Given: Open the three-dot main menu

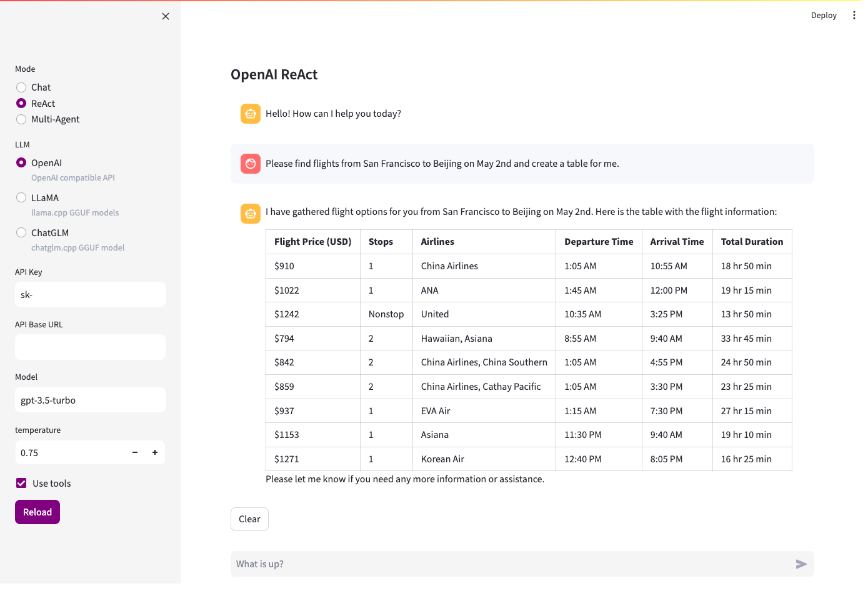Looking at the screenshot, I should [x=854, y=15].
